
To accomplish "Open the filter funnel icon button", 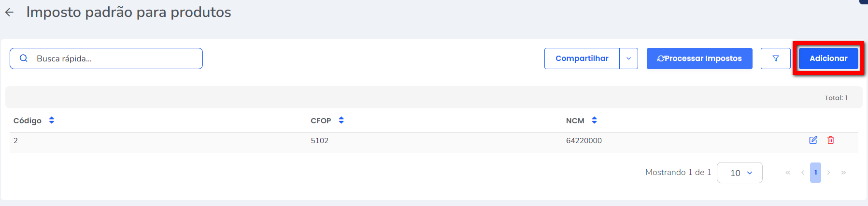I will click(775, 59).
